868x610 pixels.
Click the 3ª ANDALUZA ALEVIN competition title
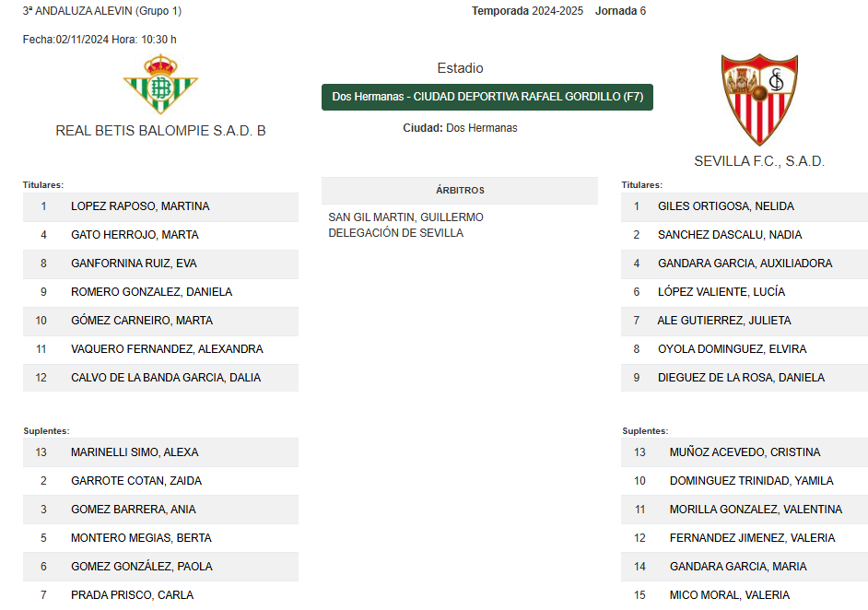[102, 11]
